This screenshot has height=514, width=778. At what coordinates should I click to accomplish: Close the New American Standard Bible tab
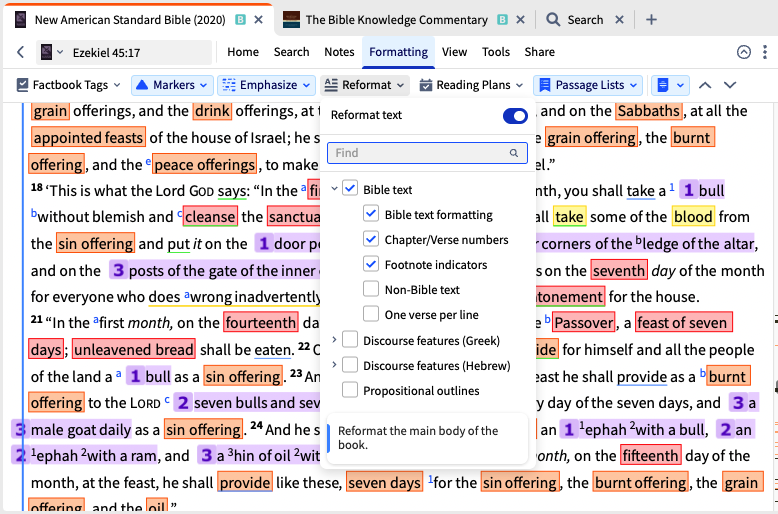coord(259,20)
